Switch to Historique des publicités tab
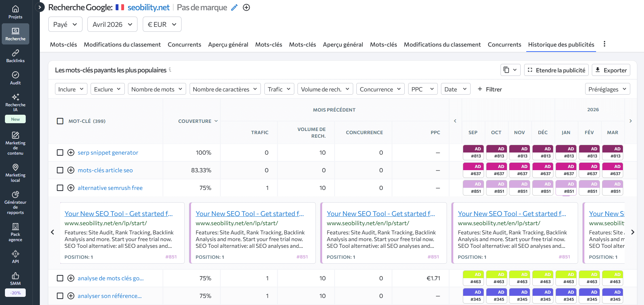The width and height of the screenshot is (644, 305). click(x=561, y=44)
